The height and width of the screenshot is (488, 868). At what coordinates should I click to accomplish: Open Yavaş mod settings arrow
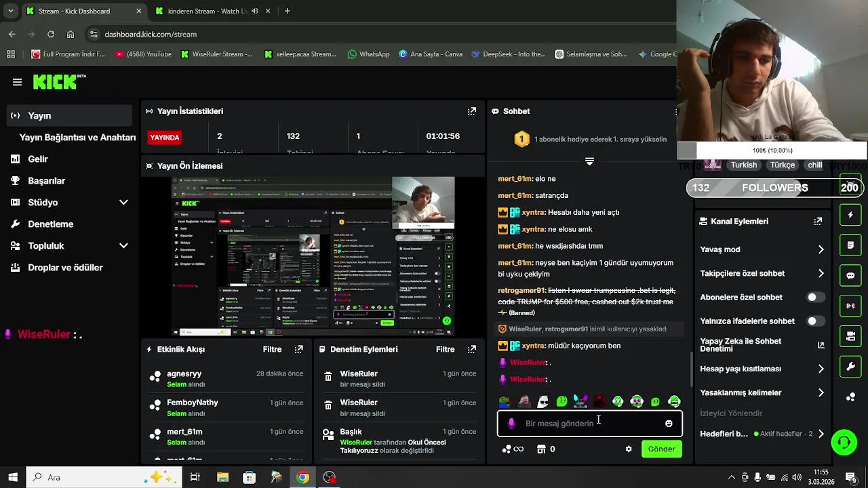tap(821, 249)
